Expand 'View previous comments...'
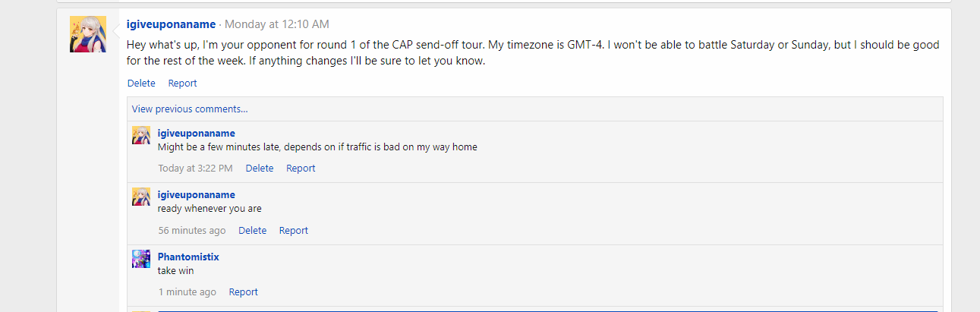Viewport: 980px width, 312px height. click(x=190, y=109)
